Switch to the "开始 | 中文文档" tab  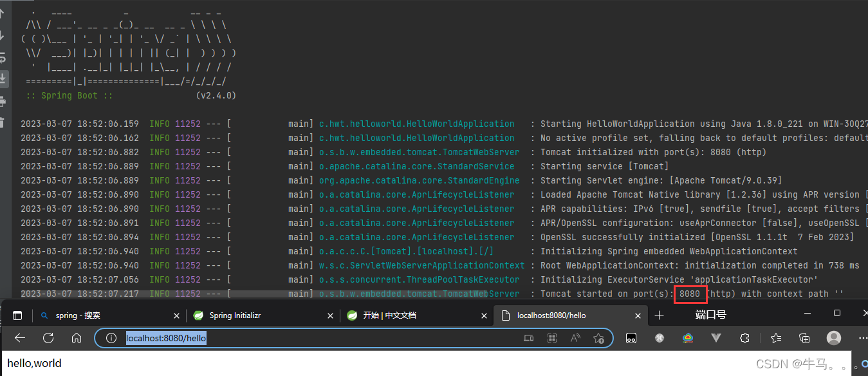tap(416, 315)
